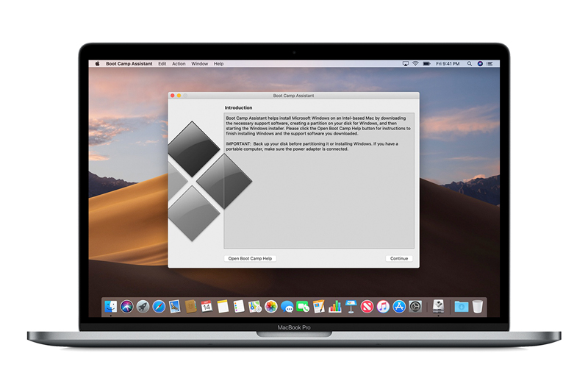Open Mail stamp icon in Dock
Viewport: 588px width, 392px height.
175,307
